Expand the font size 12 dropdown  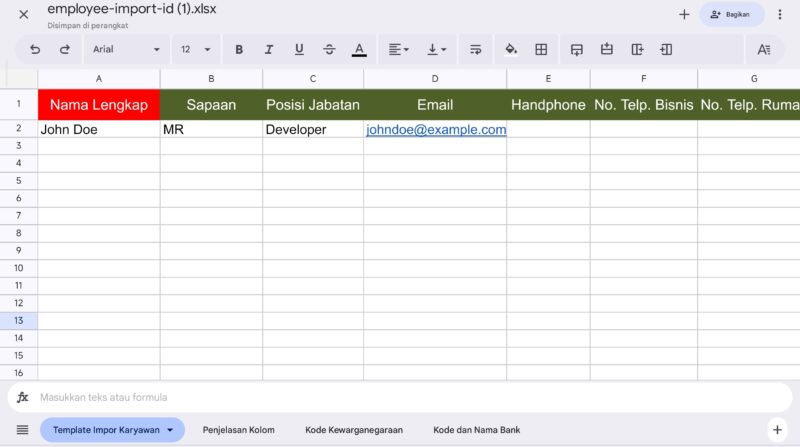click(x=196, y=49)
